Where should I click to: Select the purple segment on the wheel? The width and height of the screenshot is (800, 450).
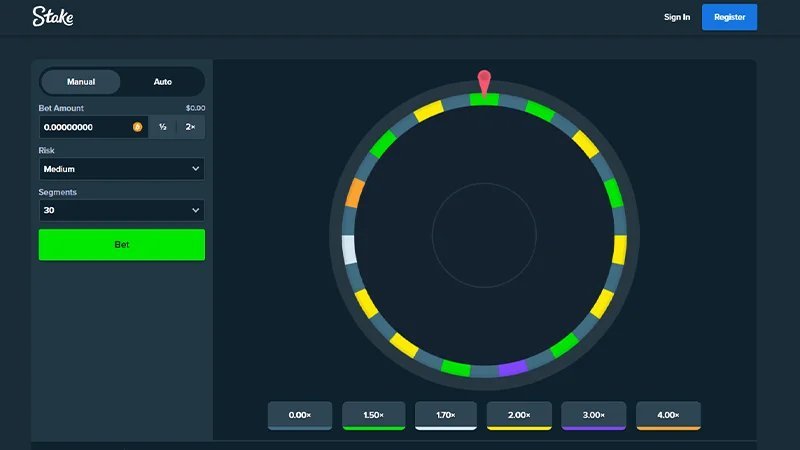tap(513, 368)
